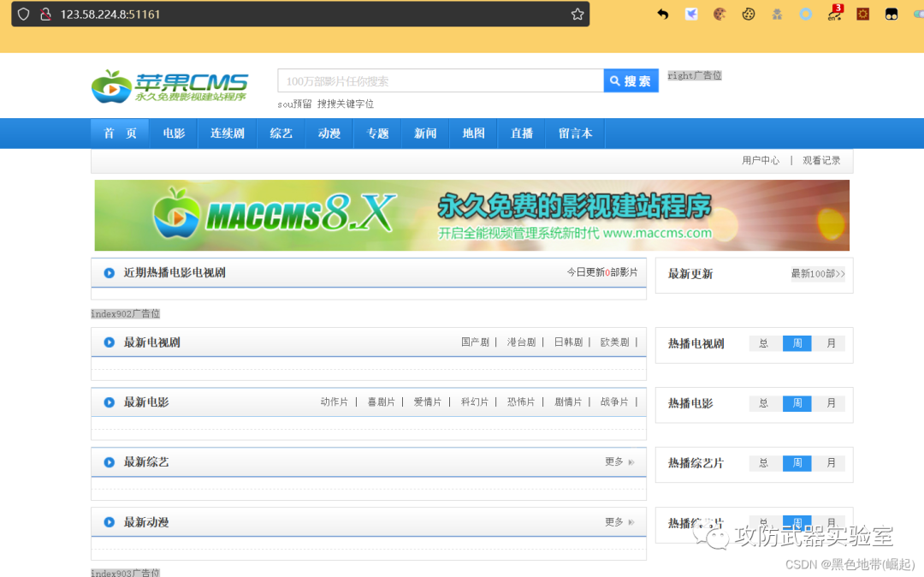
Task: Click the 今日更新0部影片 text
Action: 602,272
